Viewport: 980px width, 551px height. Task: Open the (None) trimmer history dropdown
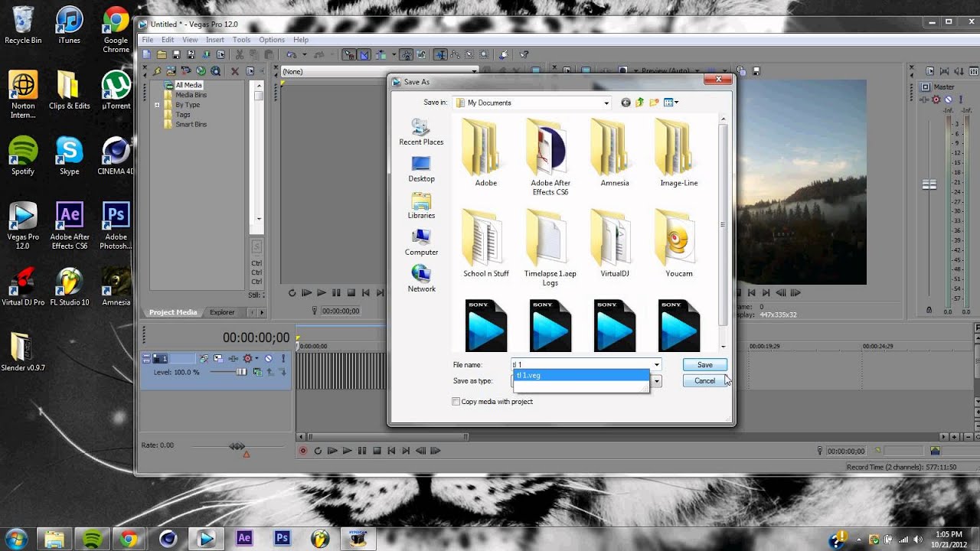[475, 71]
